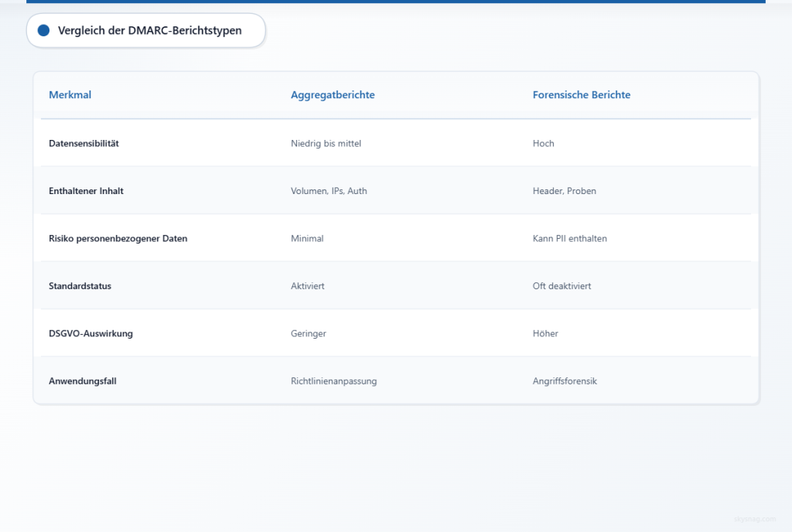This screenshot has width=792, height=532.
Task: Click the 'Geringer' cell
Action: click(308, 333)
